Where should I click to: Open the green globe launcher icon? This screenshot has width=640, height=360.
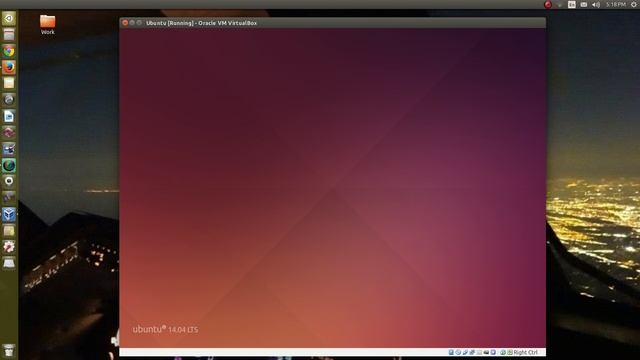9,165
